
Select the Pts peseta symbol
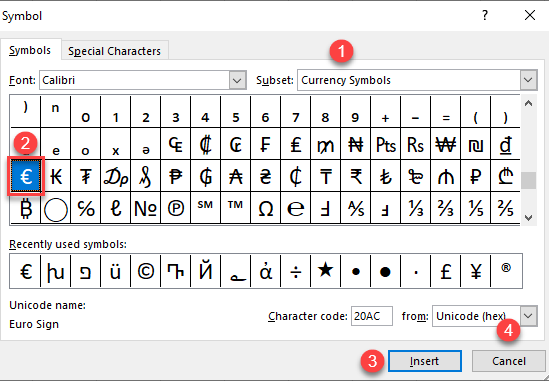coord(385,144)
